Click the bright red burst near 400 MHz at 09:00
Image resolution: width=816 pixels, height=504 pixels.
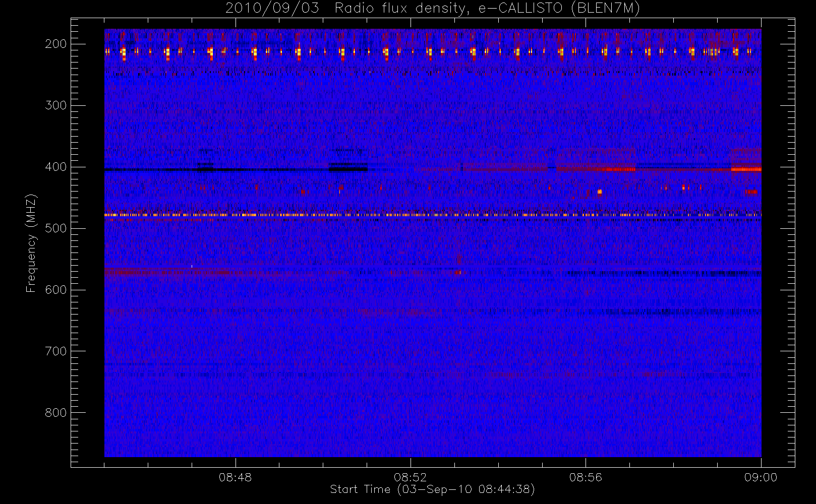tap(746, 169)
